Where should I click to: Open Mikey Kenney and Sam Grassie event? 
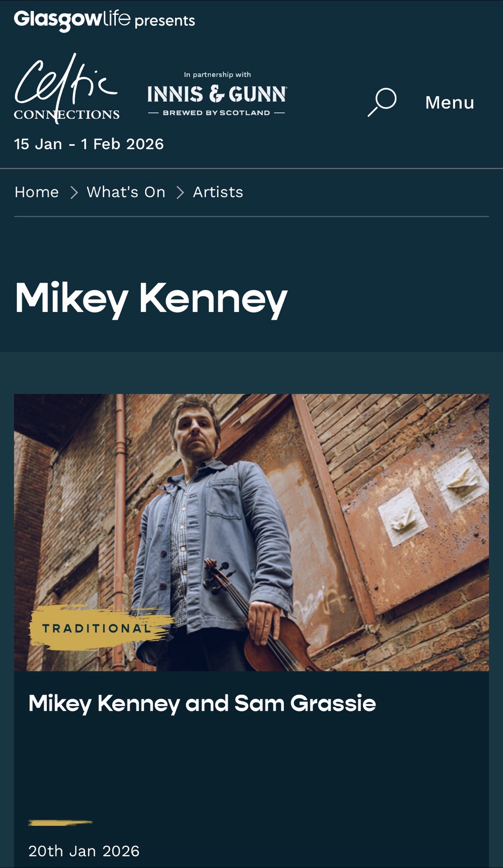202,703
